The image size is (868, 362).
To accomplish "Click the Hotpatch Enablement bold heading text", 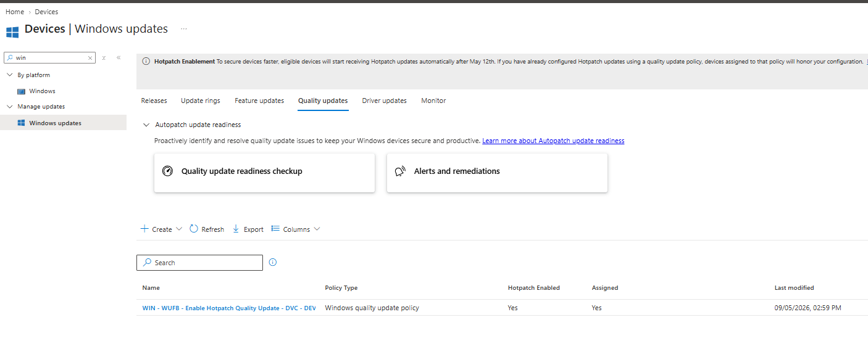I will (185, 62).
